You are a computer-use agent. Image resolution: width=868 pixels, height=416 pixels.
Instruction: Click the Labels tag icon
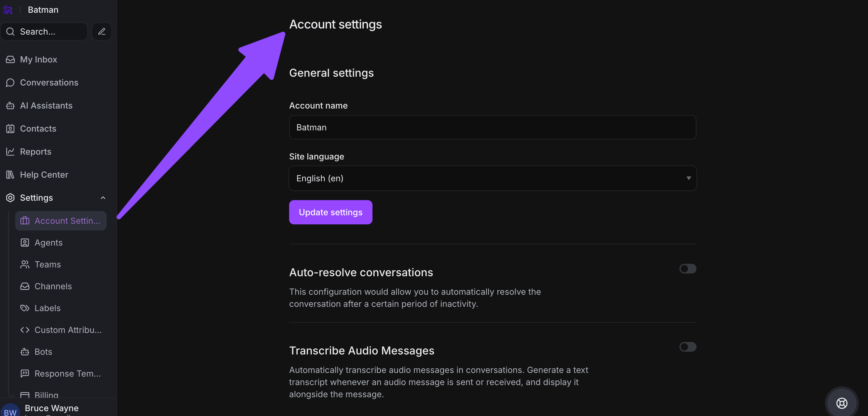coord(25,308)
